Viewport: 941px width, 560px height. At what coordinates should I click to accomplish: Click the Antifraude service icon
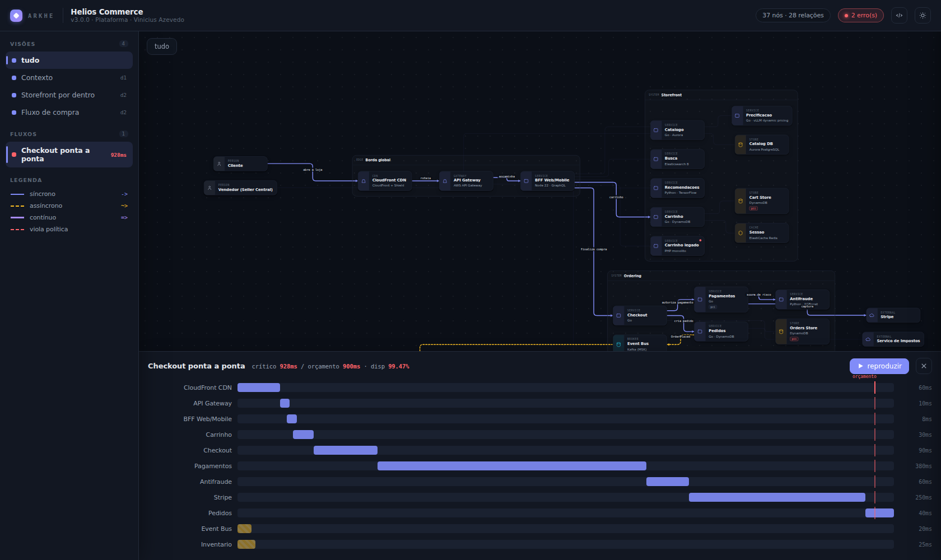(x=781, y=300)
